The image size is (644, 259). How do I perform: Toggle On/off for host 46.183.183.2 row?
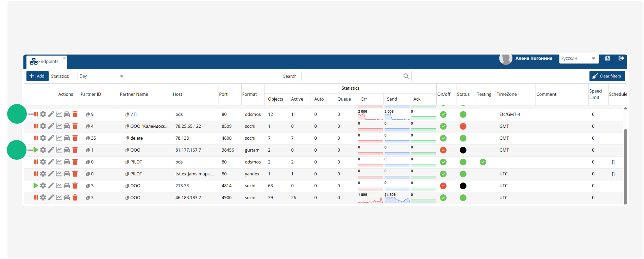[x=443, y=198]
